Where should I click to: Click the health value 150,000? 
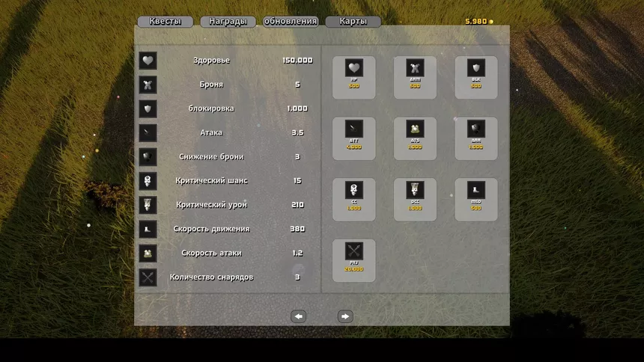(x=297, y=61)
